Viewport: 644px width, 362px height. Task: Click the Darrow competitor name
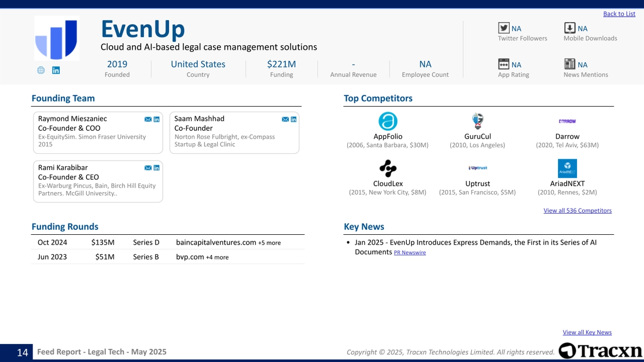tap(567, 137)
